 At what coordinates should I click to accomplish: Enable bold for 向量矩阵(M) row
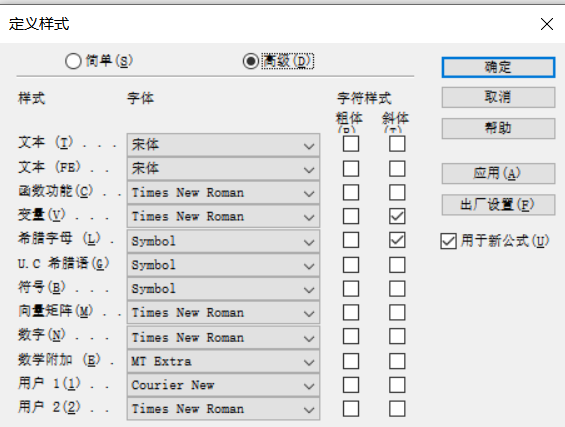pyautogui.click(x=351, y=312)
